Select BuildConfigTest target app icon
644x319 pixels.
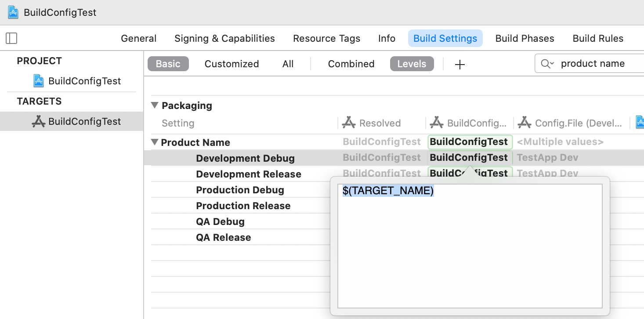pos(39,122)
